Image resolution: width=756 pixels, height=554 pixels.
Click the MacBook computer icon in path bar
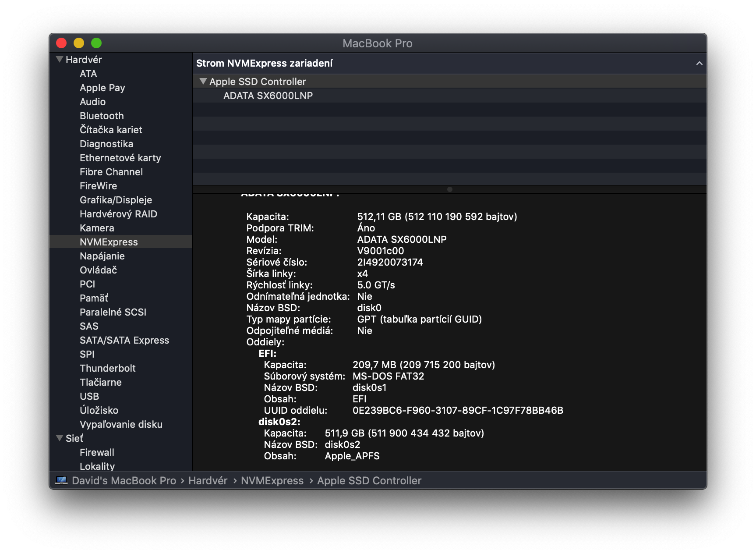tap(61, 480)
